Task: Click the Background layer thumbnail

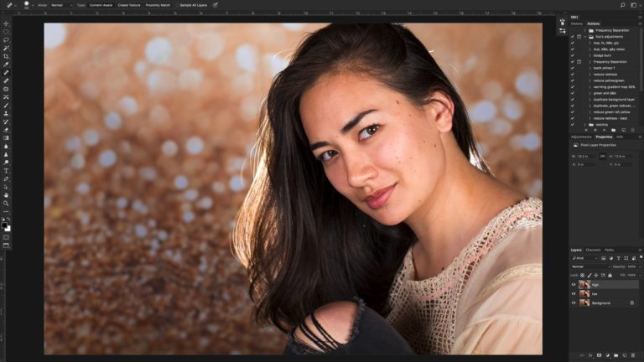Action: [584, 303]
